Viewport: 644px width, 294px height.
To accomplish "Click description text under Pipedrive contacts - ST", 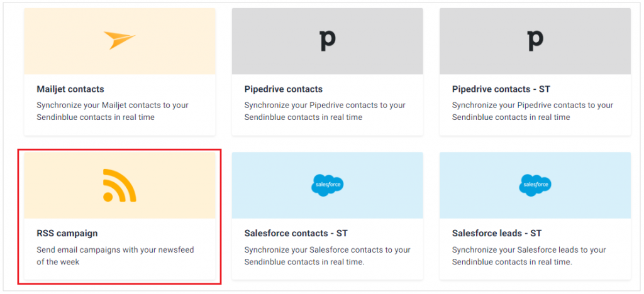I will point(533,111).
